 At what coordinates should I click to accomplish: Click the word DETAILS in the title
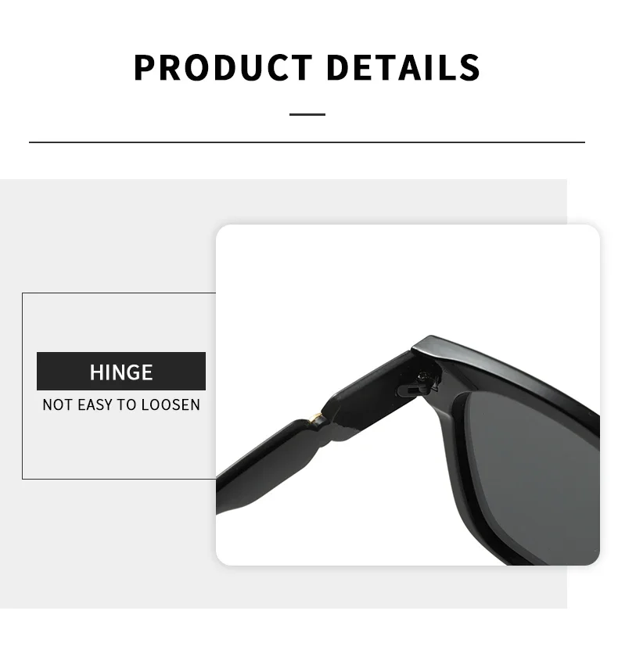(404, 67)
